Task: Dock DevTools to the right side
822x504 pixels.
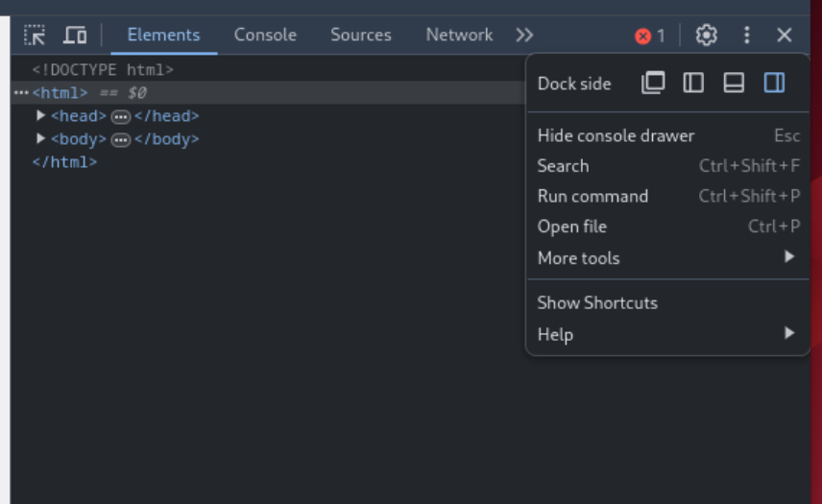Action: click(x=774, y=83)
